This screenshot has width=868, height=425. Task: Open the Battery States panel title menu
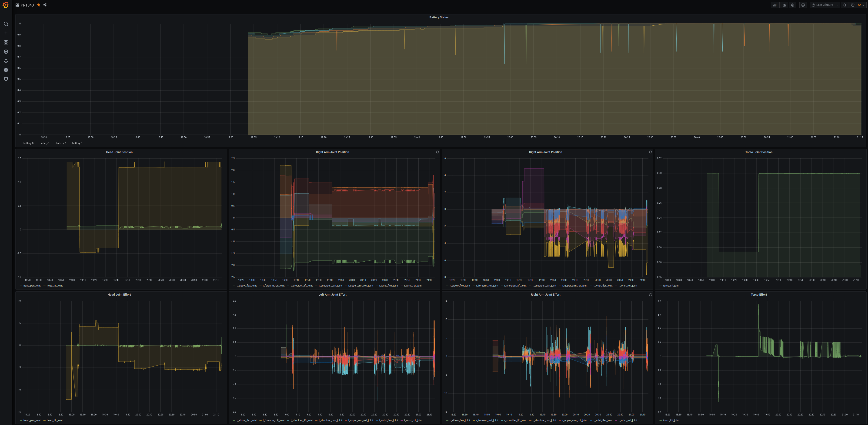click(439, 17)
